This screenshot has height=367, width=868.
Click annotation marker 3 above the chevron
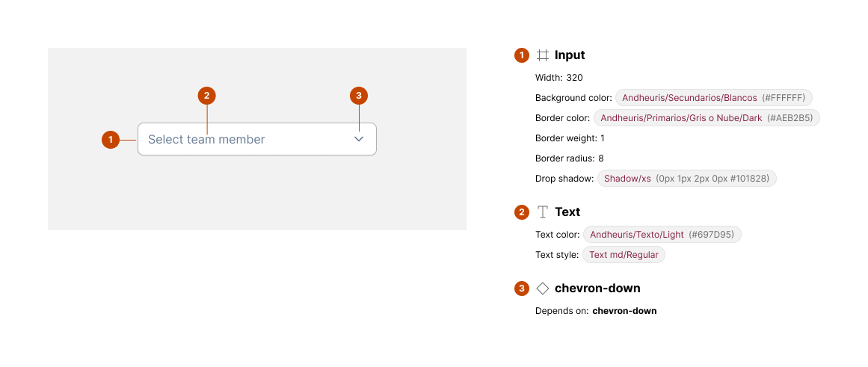coord(359,96)
